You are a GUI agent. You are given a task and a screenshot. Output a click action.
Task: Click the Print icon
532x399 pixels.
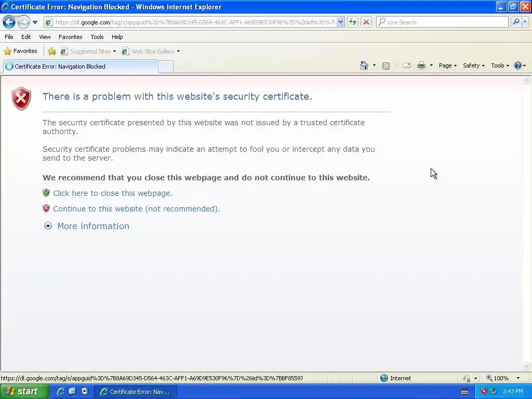click(421, 65)
